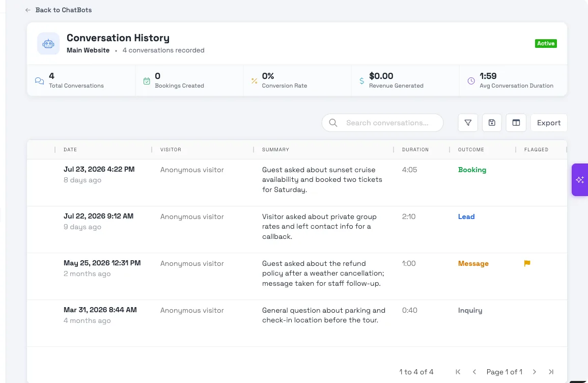The height and width of the screenshot is (383, 588).
Task: Click the orange Message outcome label
Action: coord(473,264)
